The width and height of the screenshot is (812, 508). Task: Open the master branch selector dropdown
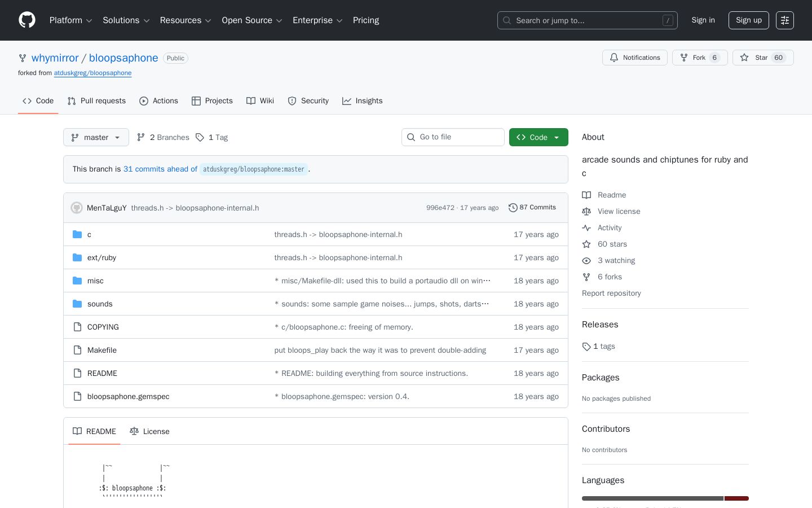(96, 137)
